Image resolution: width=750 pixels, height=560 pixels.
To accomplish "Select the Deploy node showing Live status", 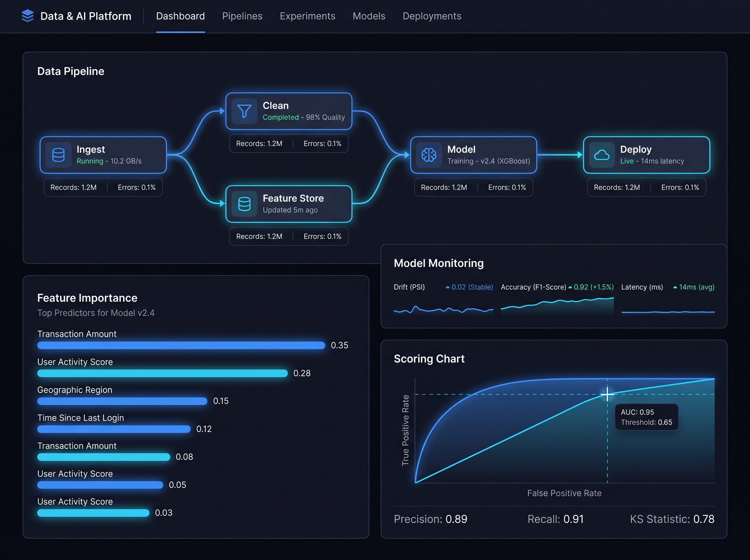I will pos(646,155).
